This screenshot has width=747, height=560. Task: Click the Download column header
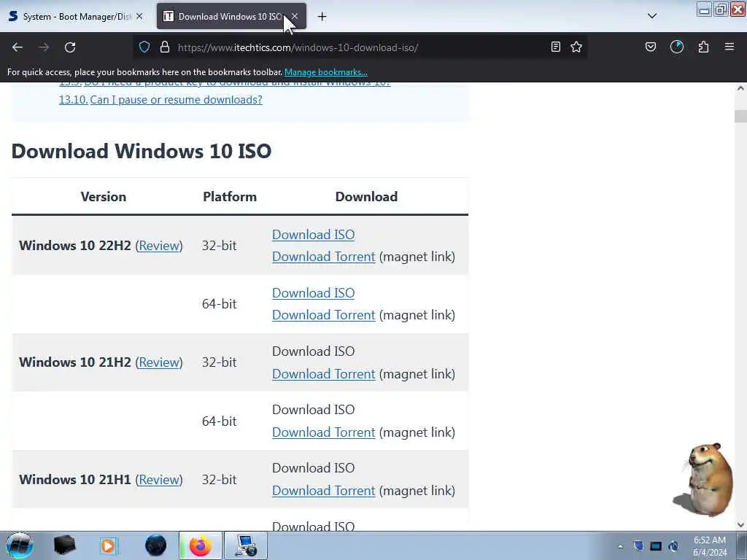[366, 197]
